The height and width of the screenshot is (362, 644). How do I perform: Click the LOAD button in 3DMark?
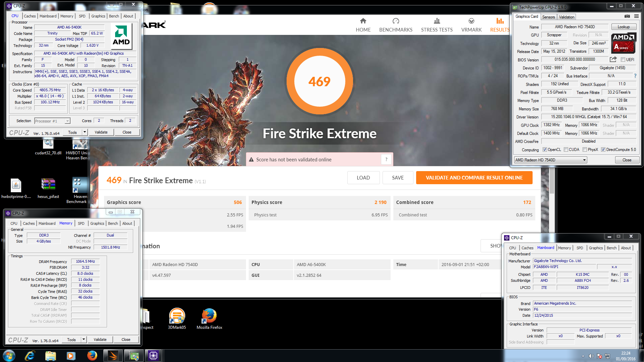363,178
